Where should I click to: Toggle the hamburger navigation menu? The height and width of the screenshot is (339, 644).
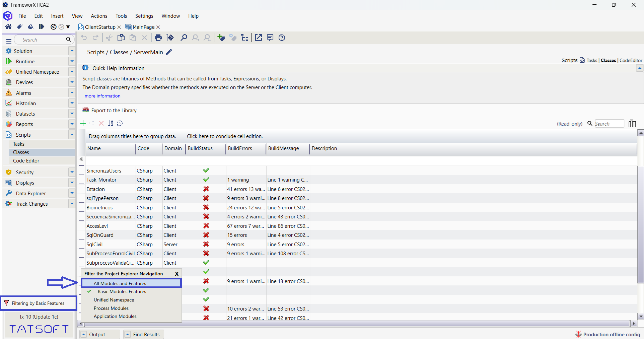click(9, 41)
